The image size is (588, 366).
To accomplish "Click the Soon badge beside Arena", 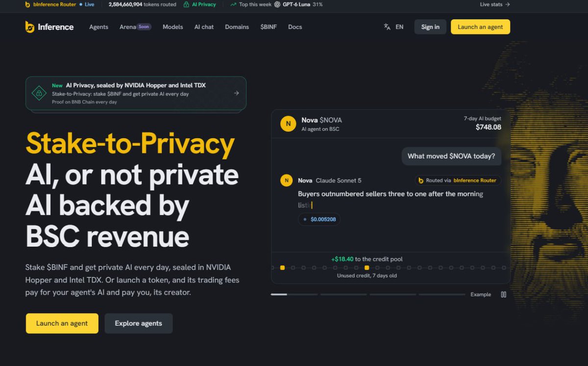I will click(144, 27).
